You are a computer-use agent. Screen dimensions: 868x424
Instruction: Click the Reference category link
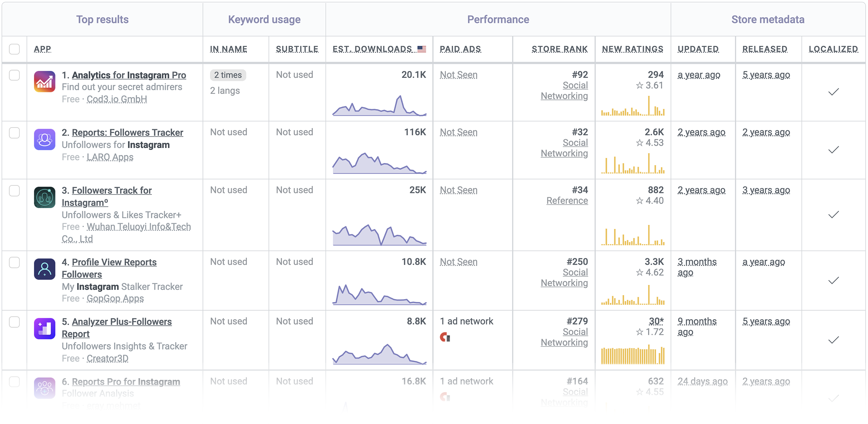[x=567, y=200]
